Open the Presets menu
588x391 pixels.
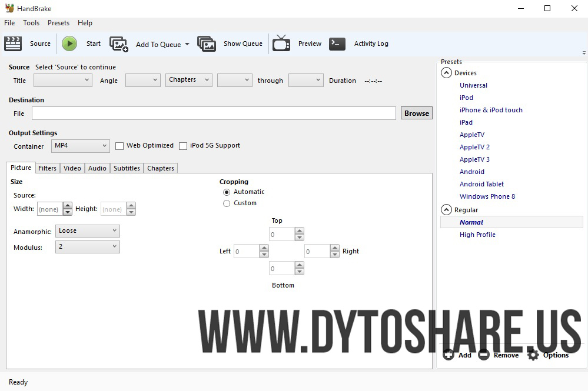(58, 23)
